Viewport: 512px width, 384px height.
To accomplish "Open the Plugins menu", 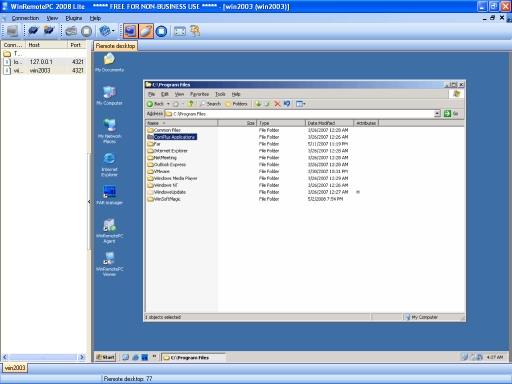I will [x=74, y=18].
